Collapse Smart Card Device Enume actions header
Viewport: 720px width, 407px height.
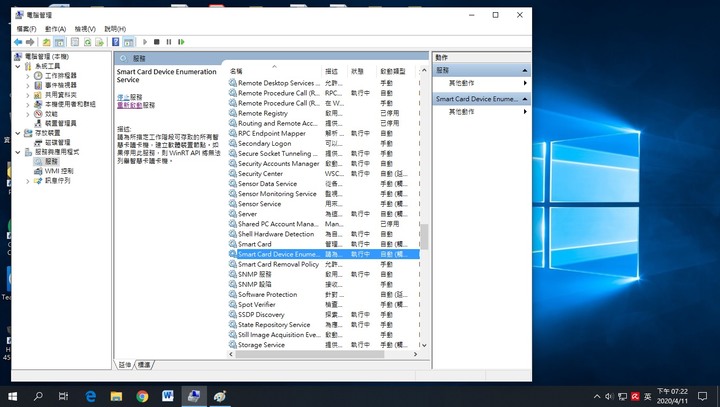pos(482,99)
